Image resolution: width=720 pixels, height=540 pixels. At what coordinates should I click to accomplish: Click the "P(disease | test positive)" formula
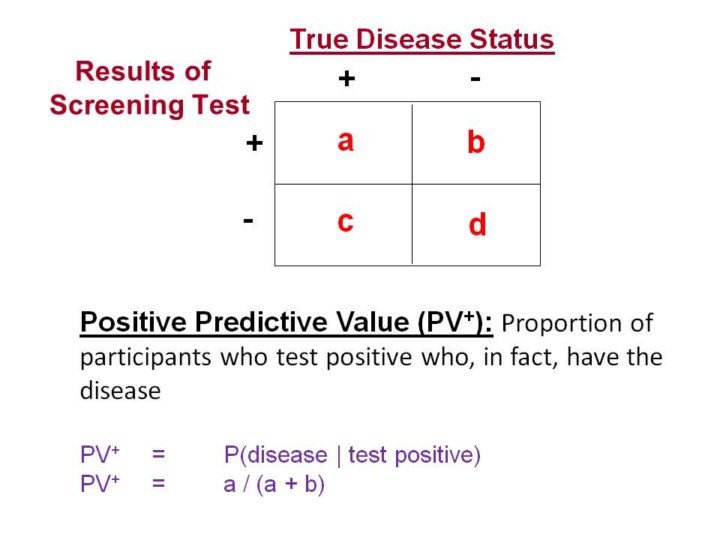[x=352, y=455]
